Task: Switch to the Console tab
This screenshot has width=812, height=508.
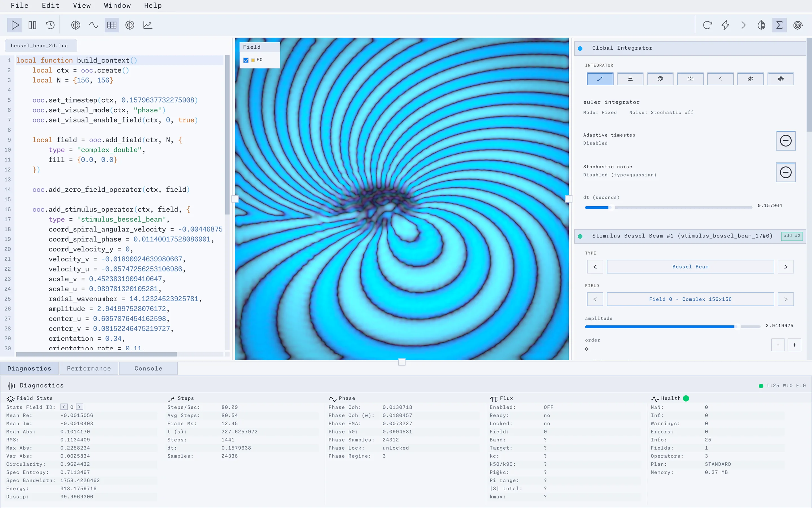Action: pyautogui.click(x=148, y=368)
